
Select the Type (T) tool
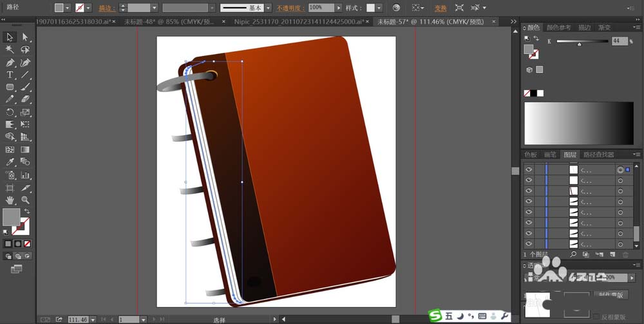point(10,75)
